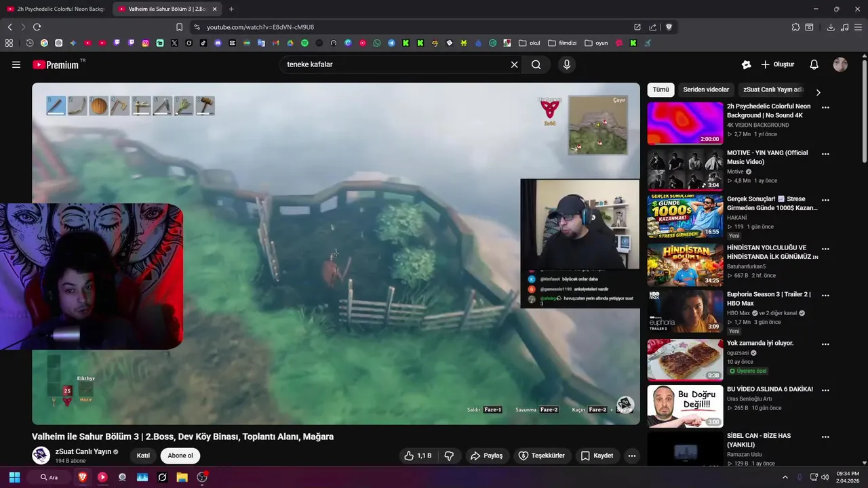The width and height of the screenshot is (868, 488).
Task: Open File Explorer from the taskbar
Action: [182, 477]
